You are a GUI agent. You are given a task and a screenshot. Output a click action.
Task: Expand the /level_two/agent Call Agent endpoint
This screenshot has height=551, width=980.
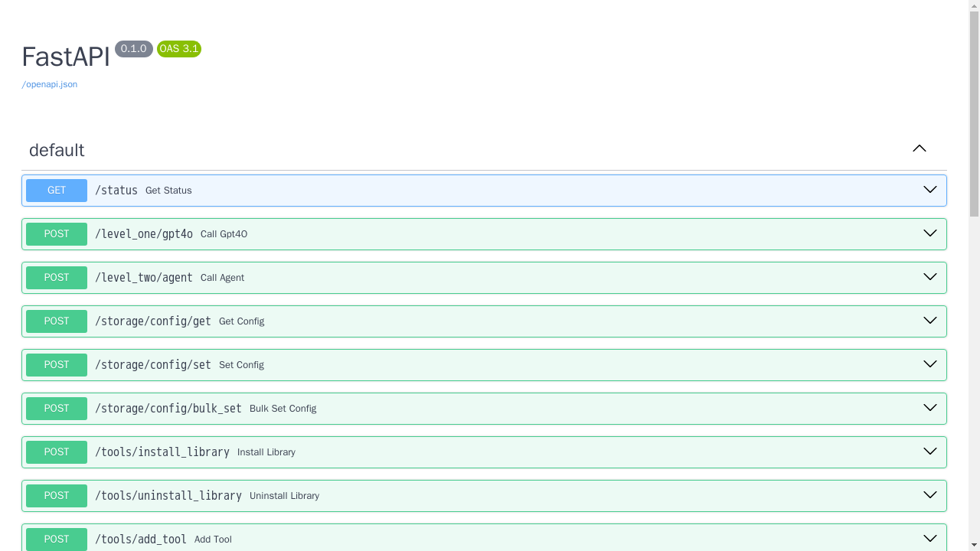click(x=929, y=276)
